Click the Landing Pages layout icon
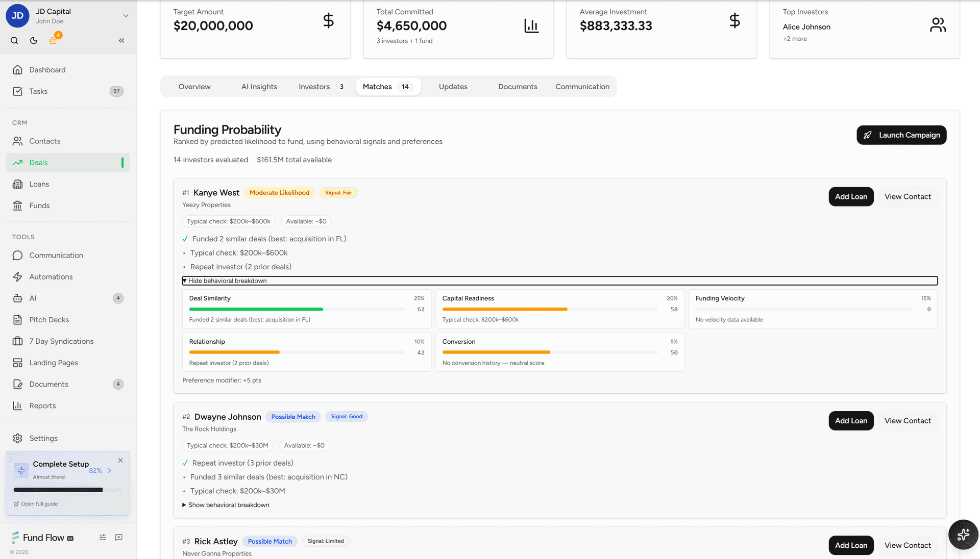The height and width of the screenshot is (559, 980). (18, 363)
